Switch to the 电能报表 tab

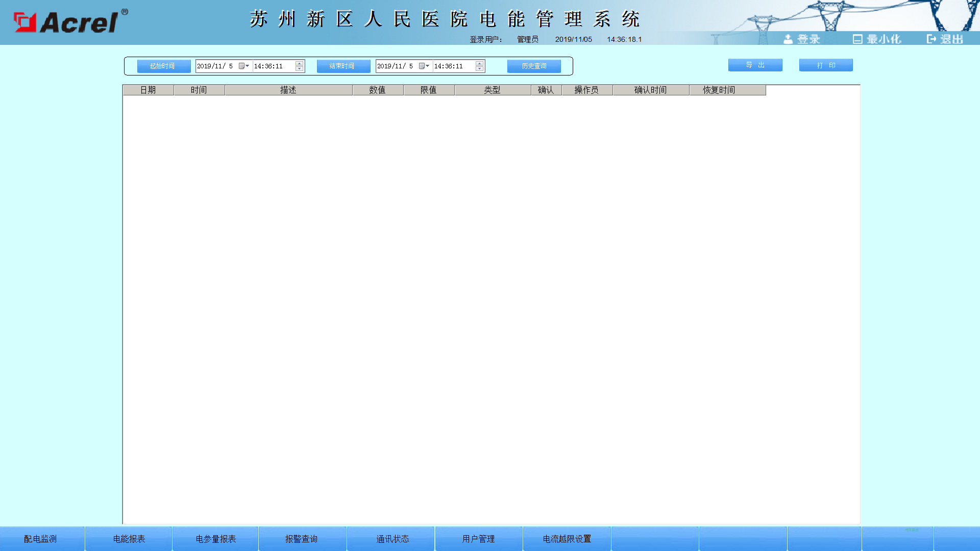click(129, 539)
